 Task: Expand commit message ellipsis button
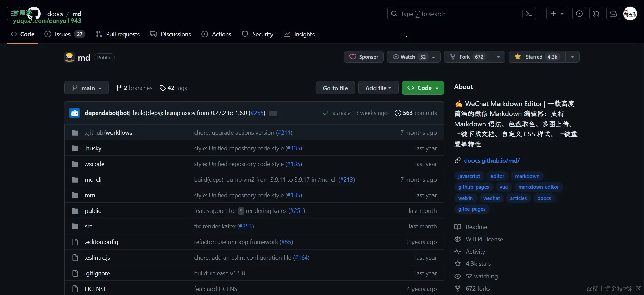tap(273, 114)
